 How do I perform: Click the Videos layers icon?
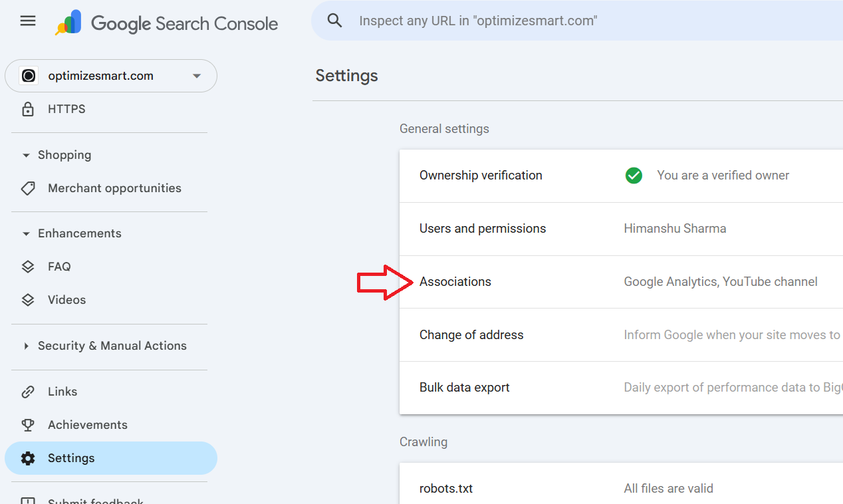pos(28,300)
